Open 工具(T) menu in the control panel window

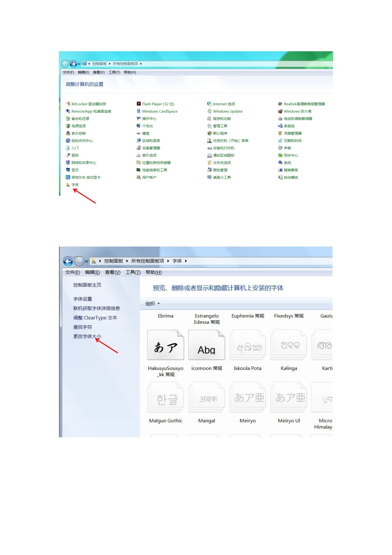[x=114, y=73]
